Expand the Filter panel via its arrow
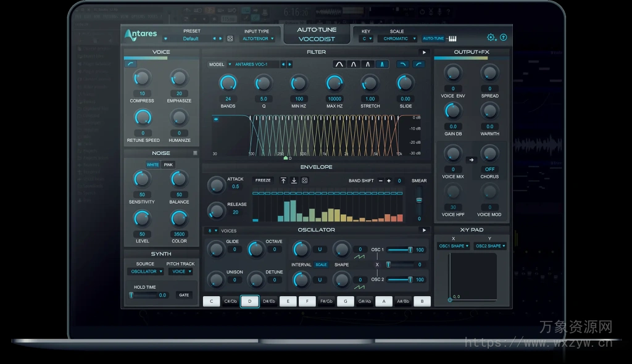The width and height of the screenshot is (632, 364). tap(424, 52)
